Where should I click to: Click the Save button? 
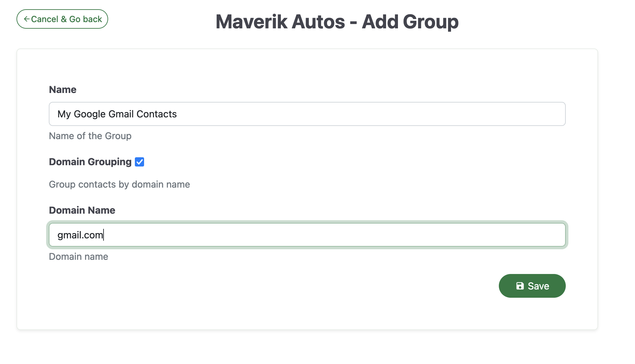coord(532,286)
